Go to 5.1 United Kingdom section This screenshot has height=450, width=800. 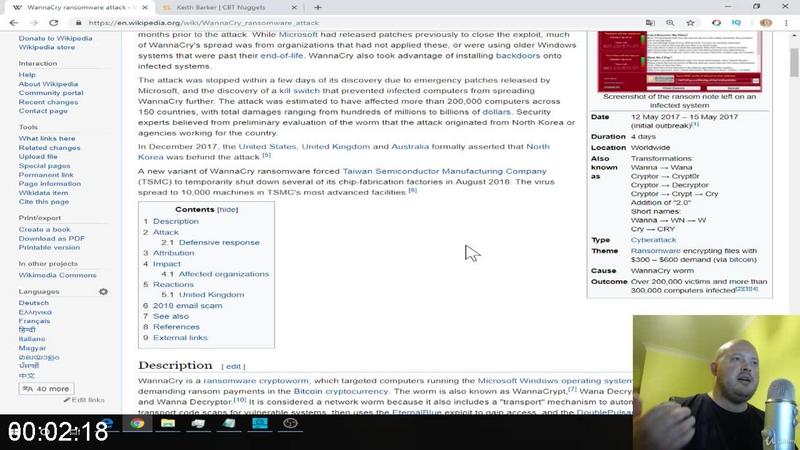tap(211, 295)
